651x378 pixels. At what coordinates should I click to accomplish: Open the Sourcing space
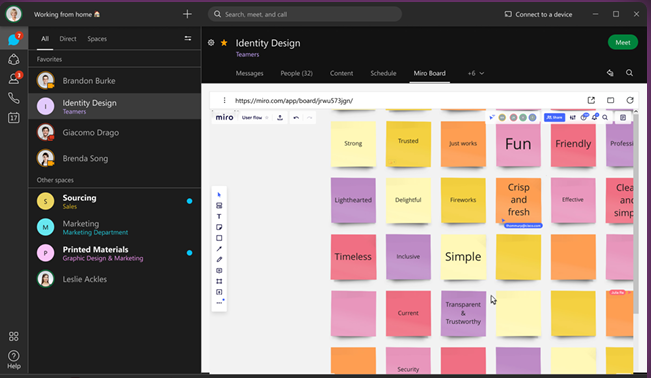115,201
